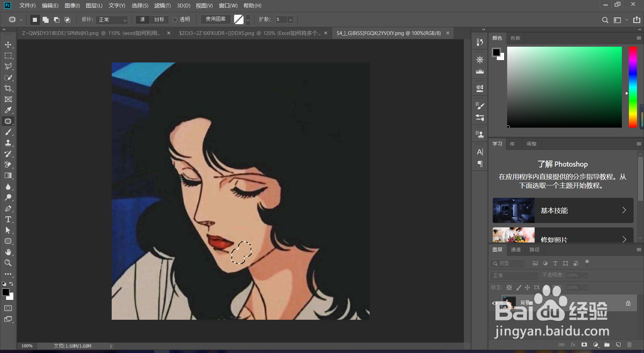Open the 修复照片 tutorial
The height and width of the screenshot is (353, 644).
point(563,235)
